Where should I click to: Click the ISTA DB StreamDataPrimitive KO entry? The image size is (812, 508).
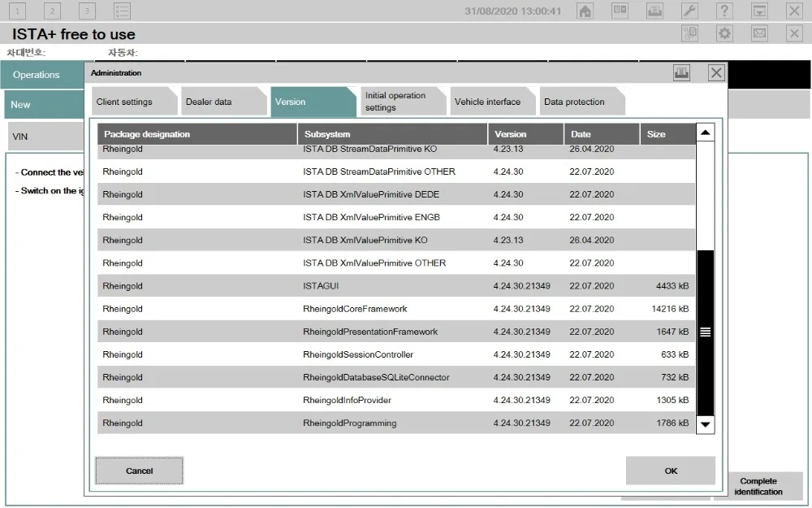(x=369, y=150)
